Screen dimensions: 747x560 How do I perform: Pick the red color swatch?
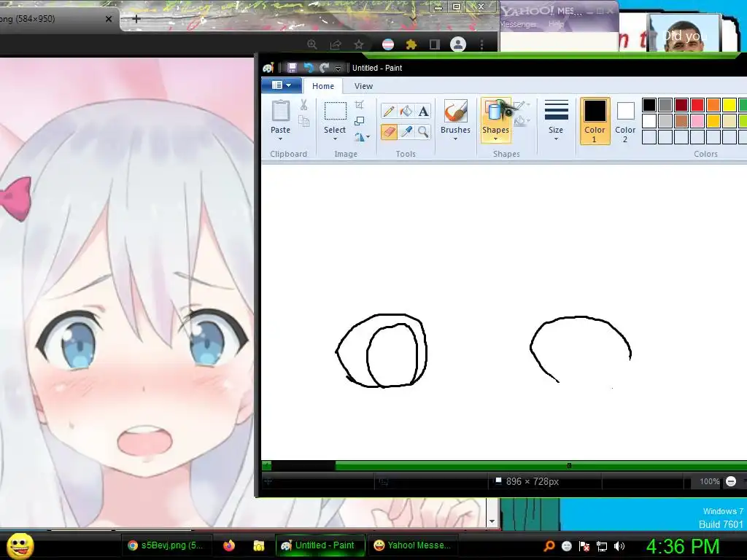pos(697,105)
